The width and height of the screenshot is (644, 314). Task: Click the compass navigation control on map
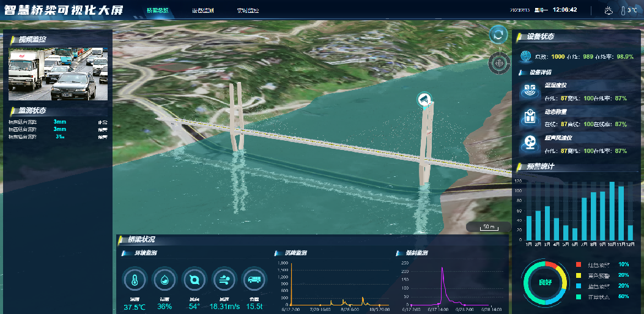(498, 62)
